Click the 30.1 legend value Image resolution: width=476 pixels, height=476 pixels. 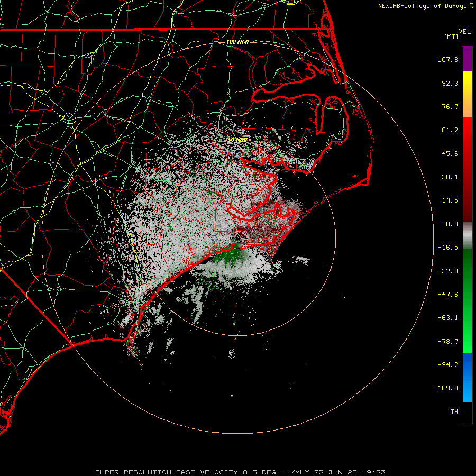pos(450,177)
